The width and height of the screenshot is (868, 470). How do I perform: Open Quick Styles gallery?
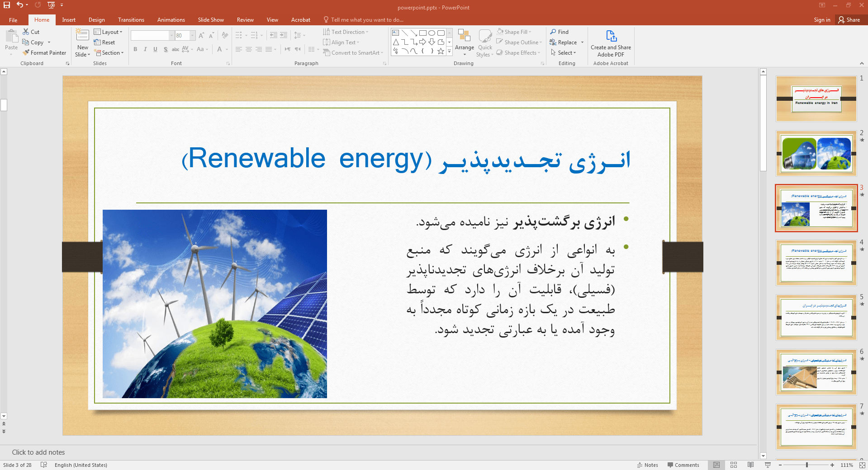click(x=485, y=42)
